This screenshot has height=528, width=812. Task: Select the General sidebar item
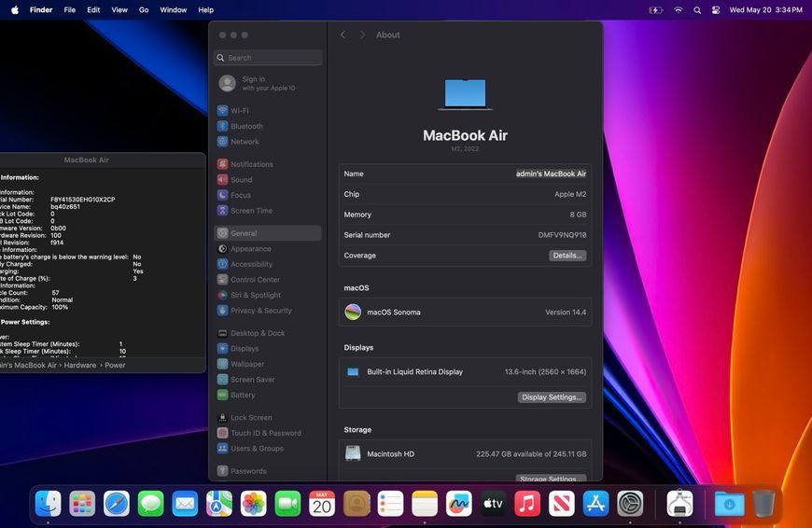(x=267, y=233)
